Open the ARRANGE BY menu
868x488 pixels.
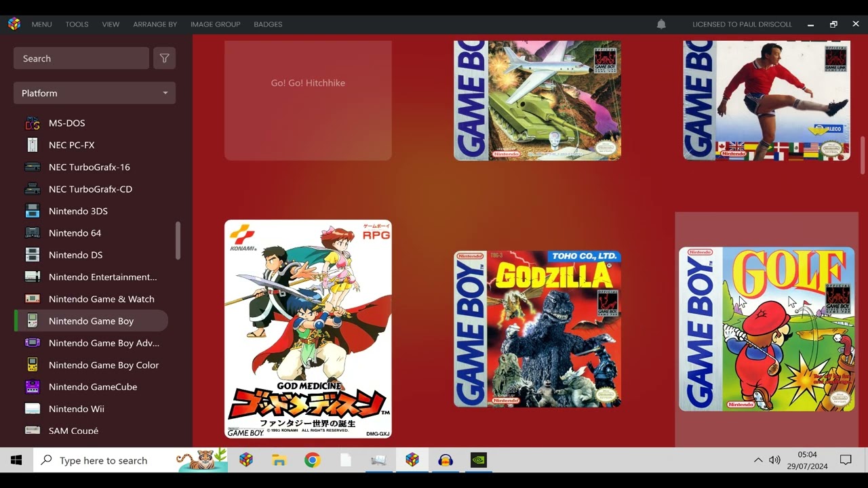(155, 24)
